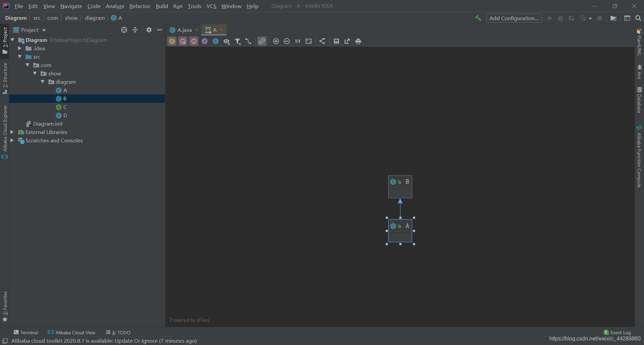Open the scope filter funnel dropdown
This screenshot has height=345, width=644.
(x=238, y=41)
